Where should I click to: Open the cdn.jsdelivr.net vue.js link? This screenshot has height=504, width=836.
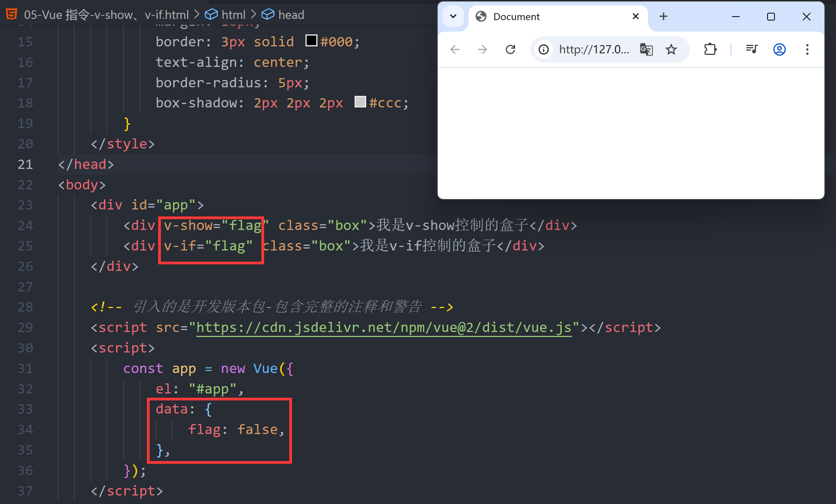(x=384, y=328)
